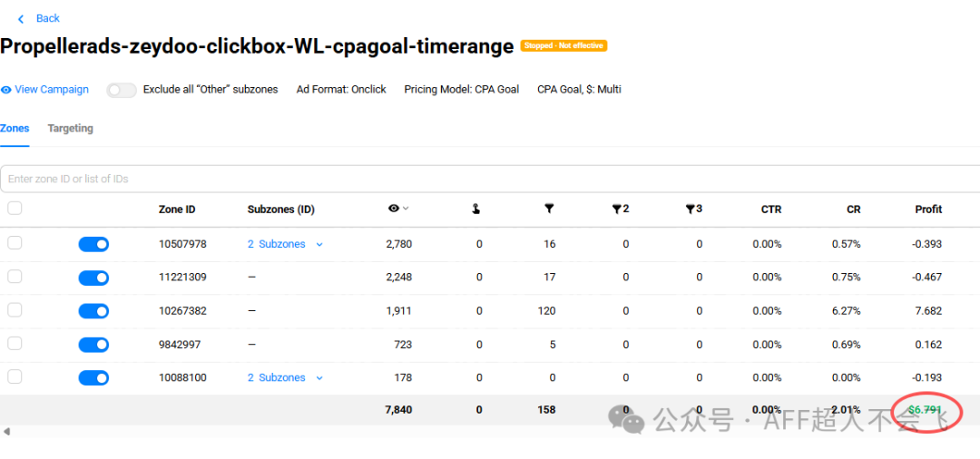Click the Back arrow icon
This screenshot has width=980, height=459.
(x=21, y=19)
